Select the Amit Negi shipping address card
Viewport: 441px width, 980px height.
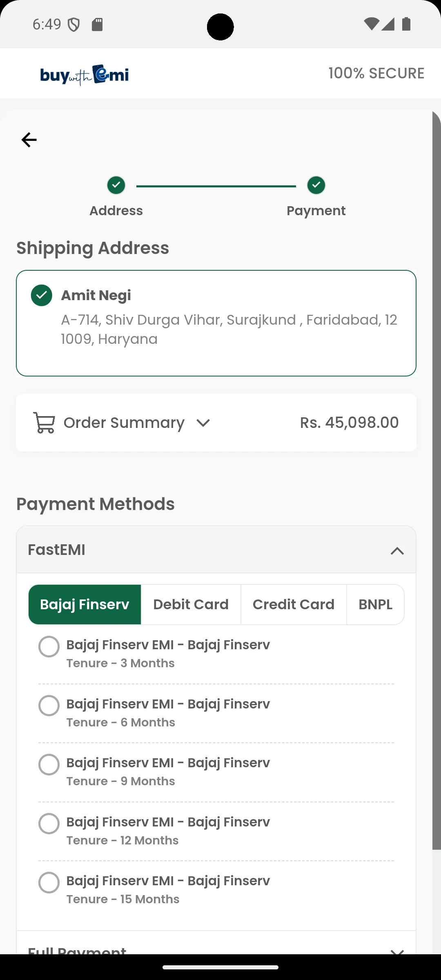click(216, 323)
